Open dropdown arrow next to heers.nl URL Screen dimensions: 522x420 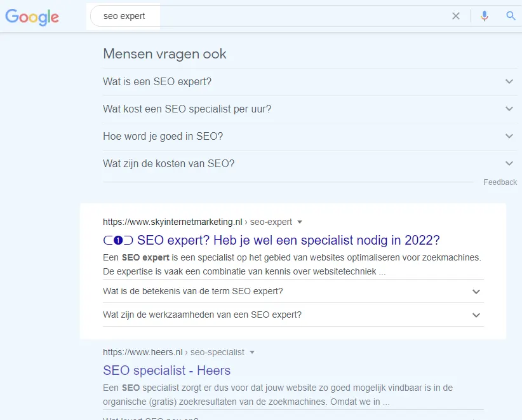252,352
